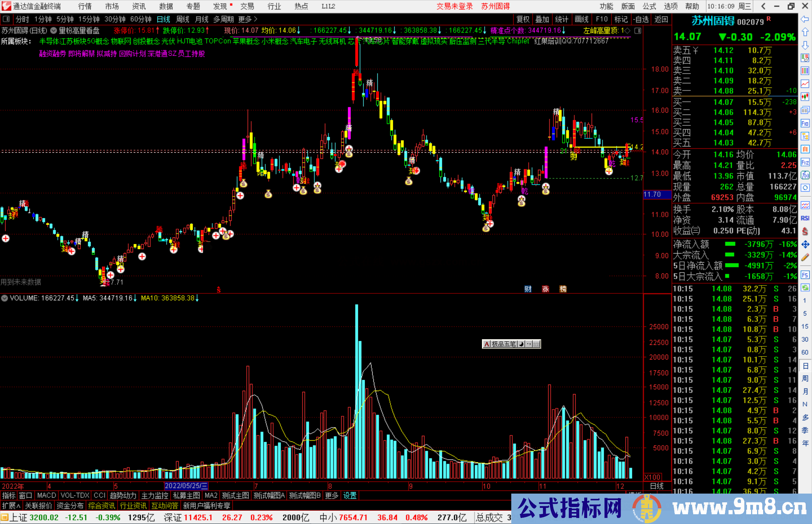Toggle the panel layout icon beside 分时
The height and width of the screenshot is (524, 812).
coord(6,19)
